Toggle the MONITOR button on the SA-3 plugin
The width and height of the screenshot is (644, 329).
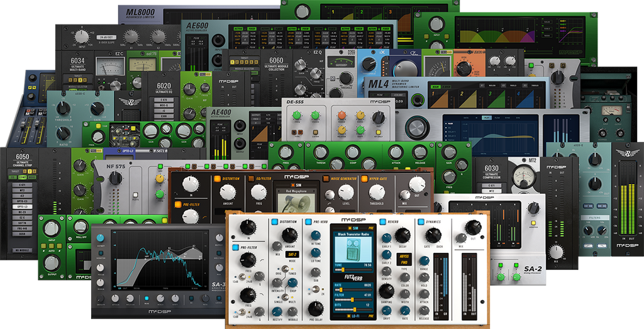click(x=100, y=254)
